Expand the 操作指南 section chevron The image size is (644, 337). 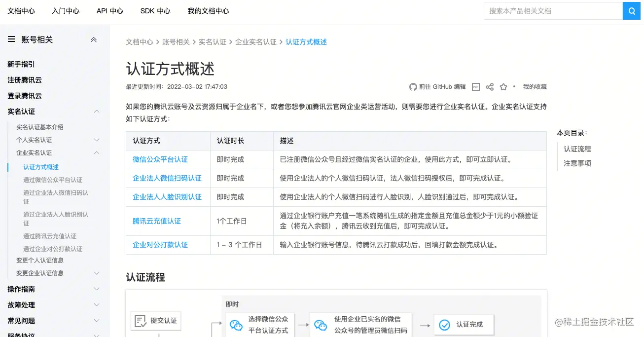click(97, 289)
